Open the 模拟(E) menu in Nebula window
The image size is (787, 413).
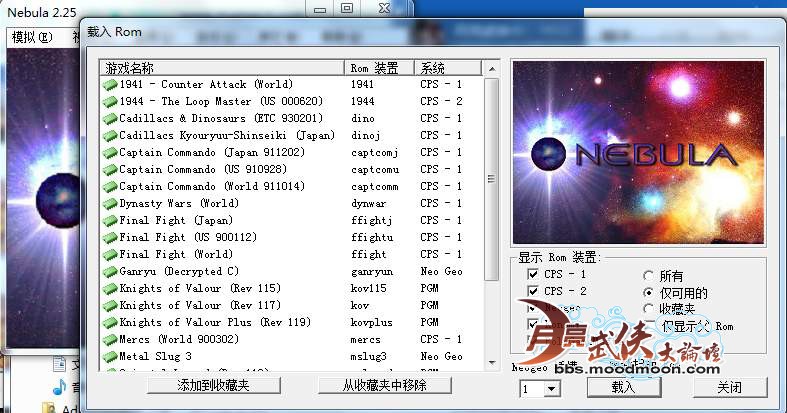[31, 37]
